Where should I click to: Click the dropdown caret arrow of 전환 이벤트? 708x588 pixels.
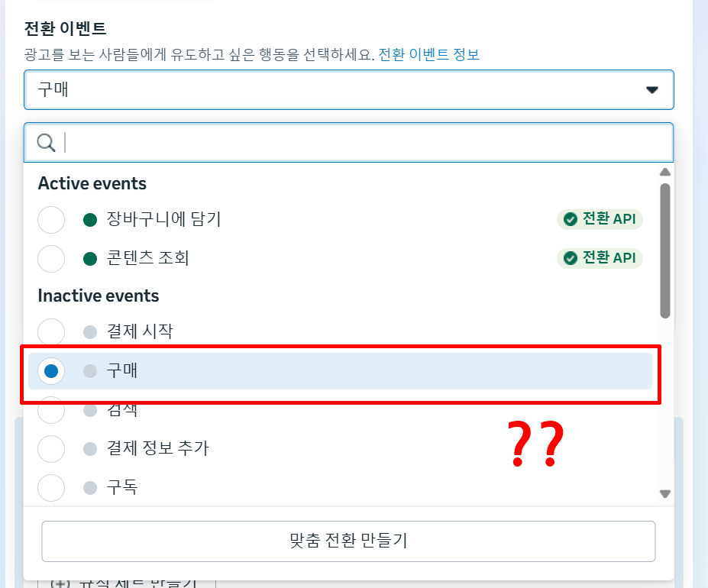[x=651, y=90]
